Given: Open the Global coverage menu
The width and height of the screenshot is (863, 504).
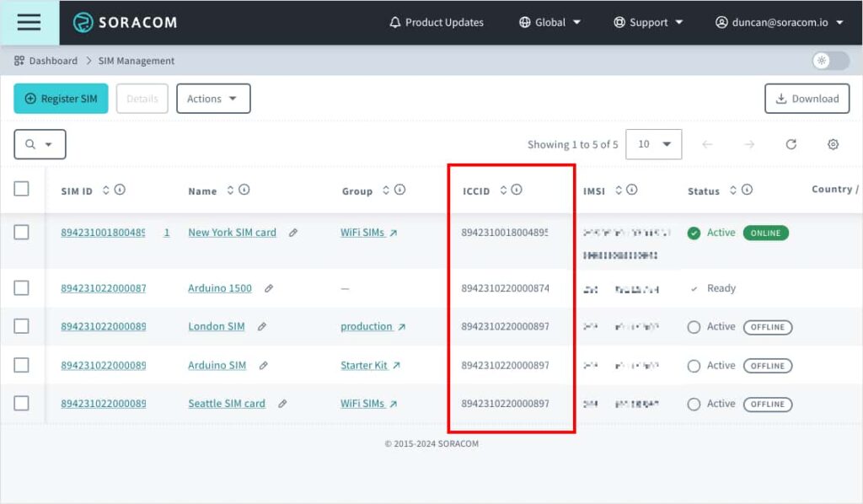Looking at the screenshot, I should pyautogui.click(x=550, y=23).
